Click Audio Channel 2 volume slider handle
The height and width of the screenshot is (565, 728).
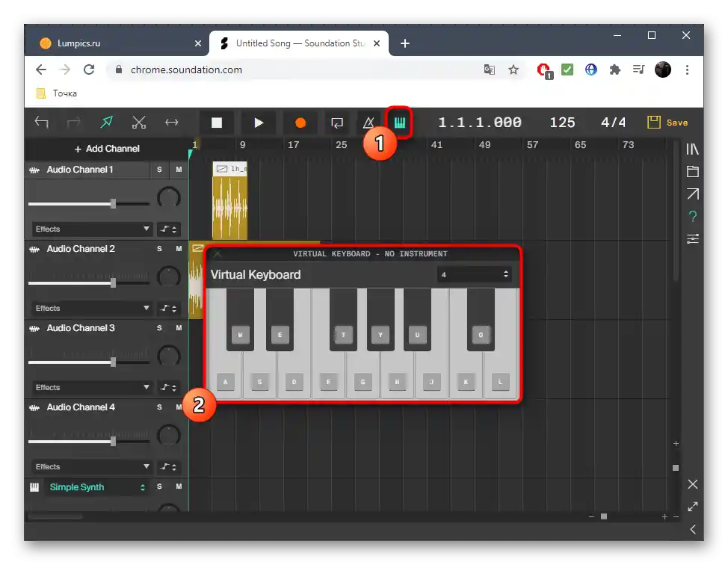point(114,283)
